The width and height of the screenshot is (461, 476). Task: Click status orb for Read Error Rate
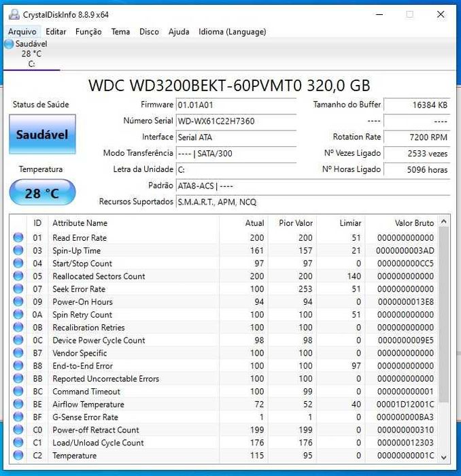tap(18, 237)
